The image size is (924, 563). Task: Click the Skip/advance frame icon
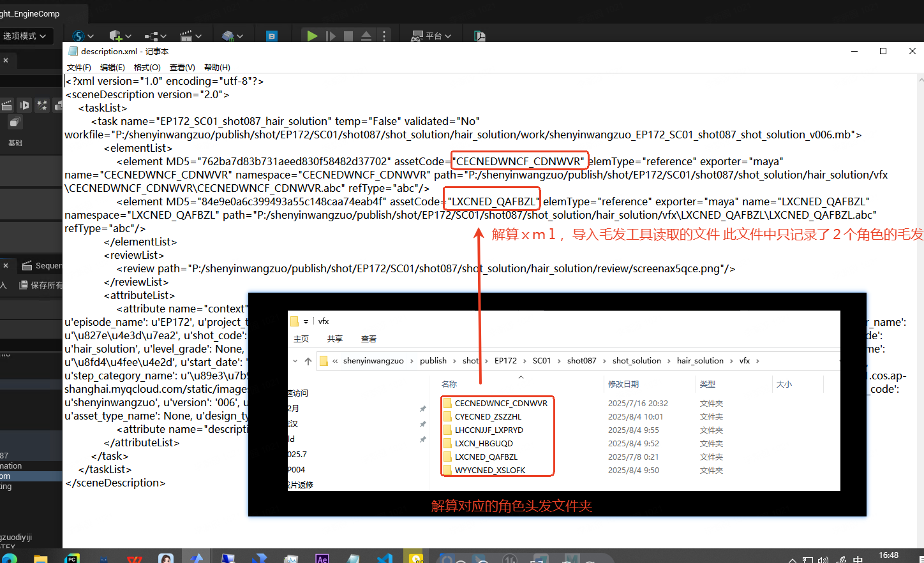coord(331,36)
